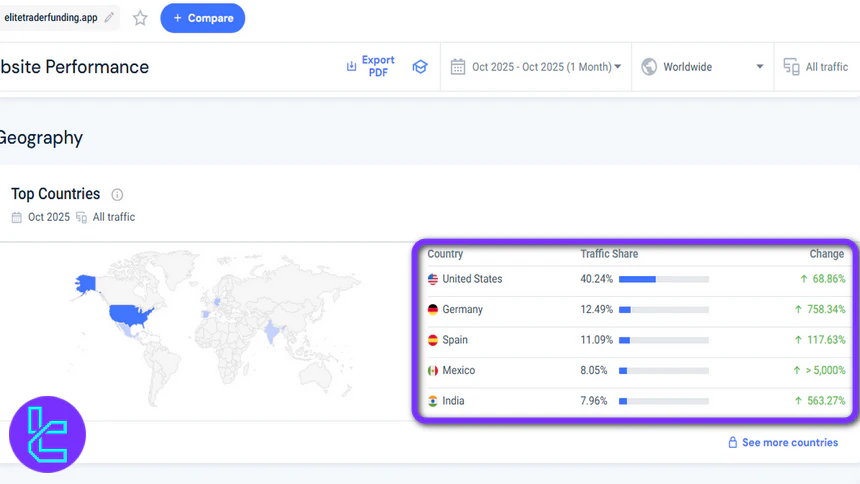Click the info icon next to Top Countries

click(117, 195)
